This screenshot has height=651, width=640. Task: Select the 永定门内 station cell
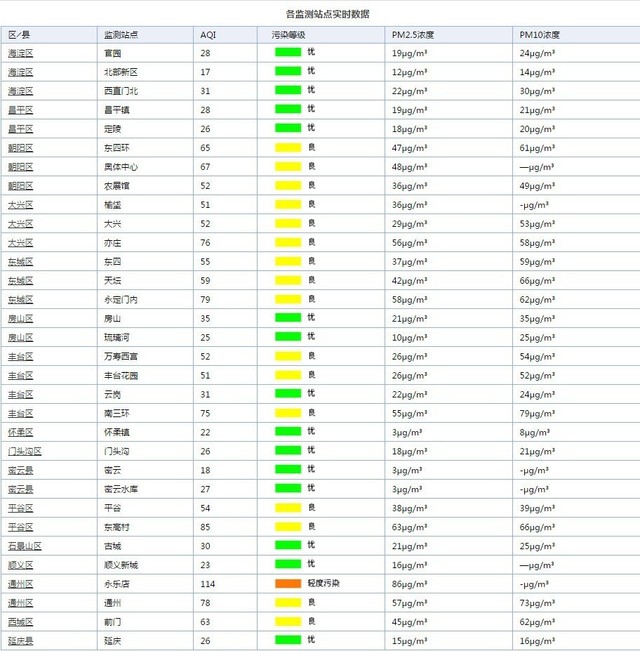[x=121, y=300]
